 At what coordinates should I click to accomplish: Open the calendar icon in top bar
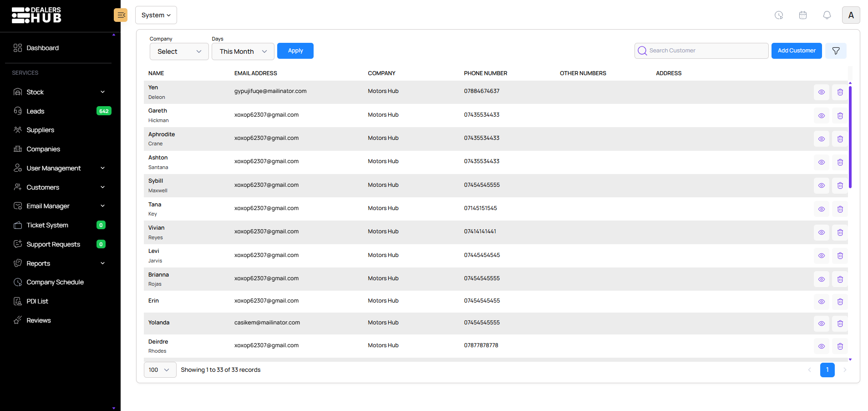(802, 15)
